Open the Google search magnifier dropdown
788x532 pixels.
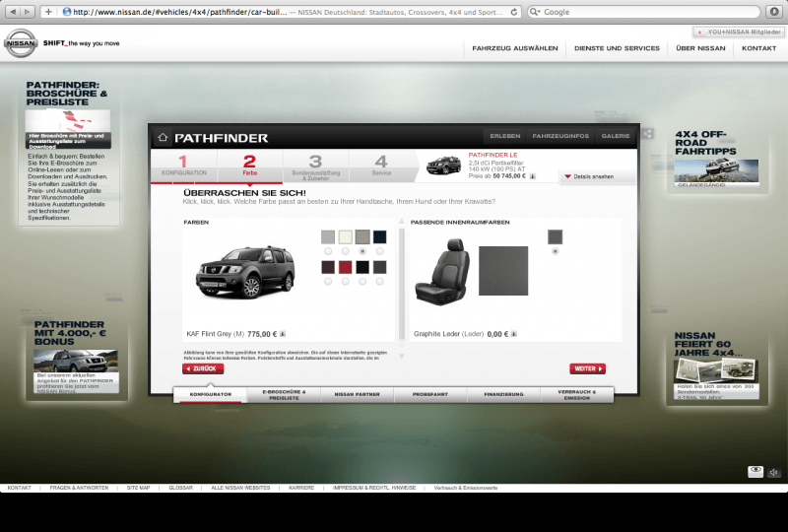tap(535, 12)
